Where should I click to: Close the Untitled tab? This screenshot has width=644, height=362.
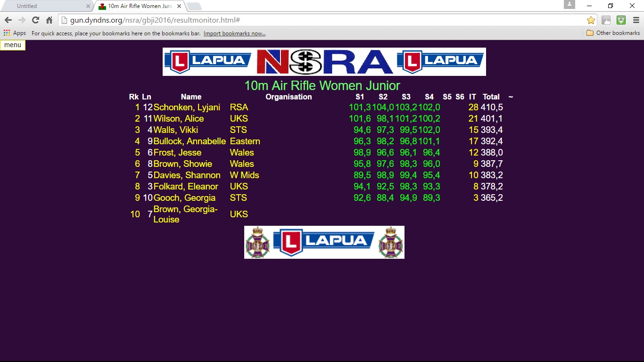[x=88, y=6]
